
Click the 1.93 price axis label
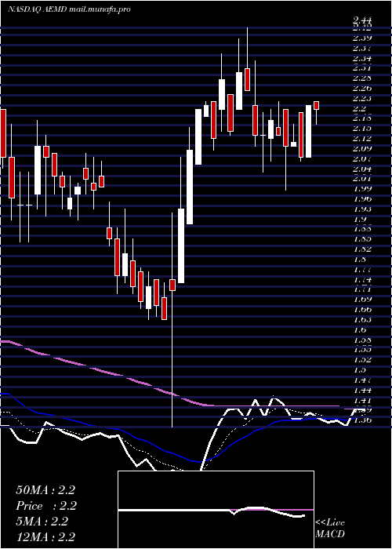[x=362, y=209]
